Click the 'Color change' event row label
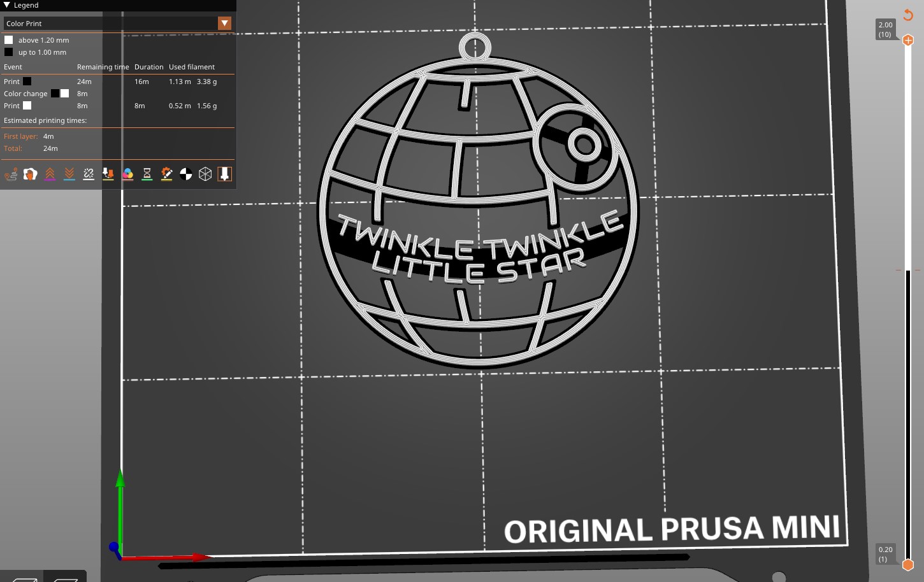 coord(25,94)
